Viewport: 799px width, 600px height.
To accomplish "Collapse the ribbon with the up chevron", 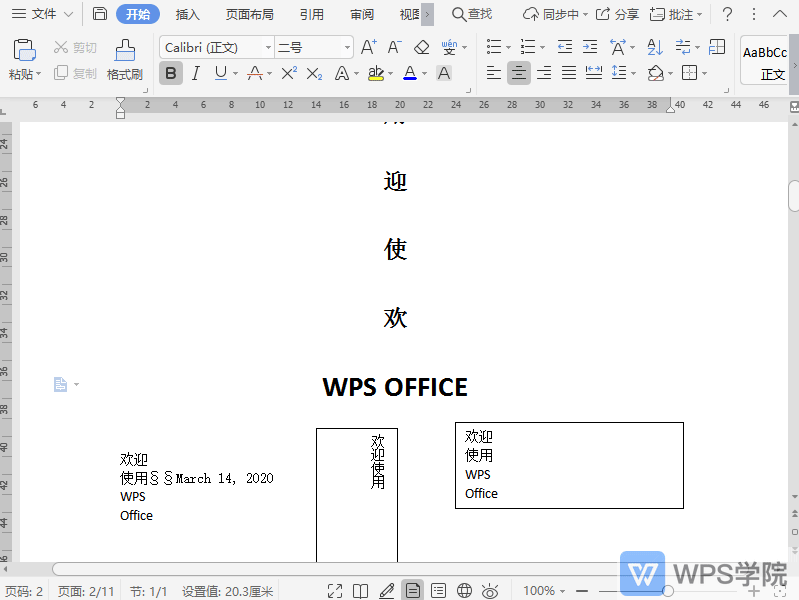I will (x=780, y=14).
